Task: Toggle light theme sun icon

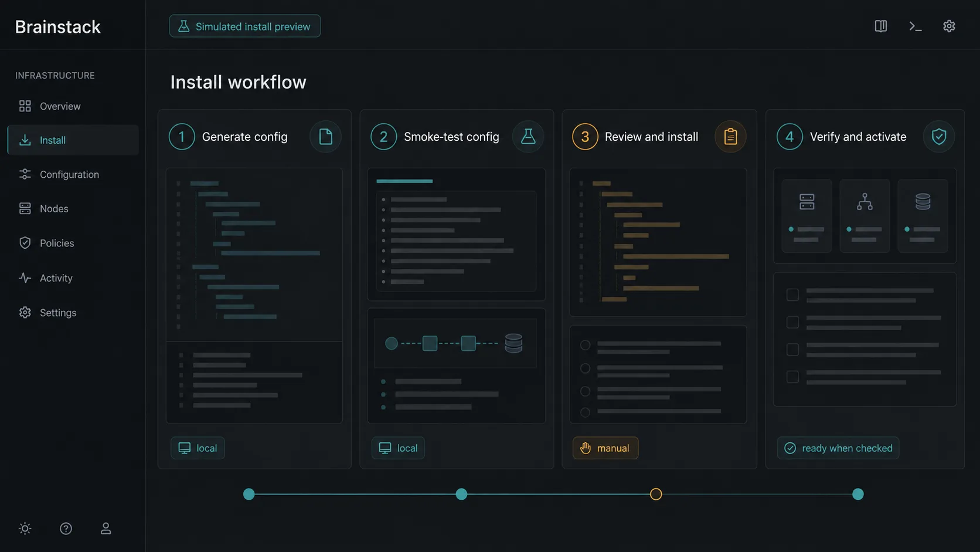Action: coord(25,528)
